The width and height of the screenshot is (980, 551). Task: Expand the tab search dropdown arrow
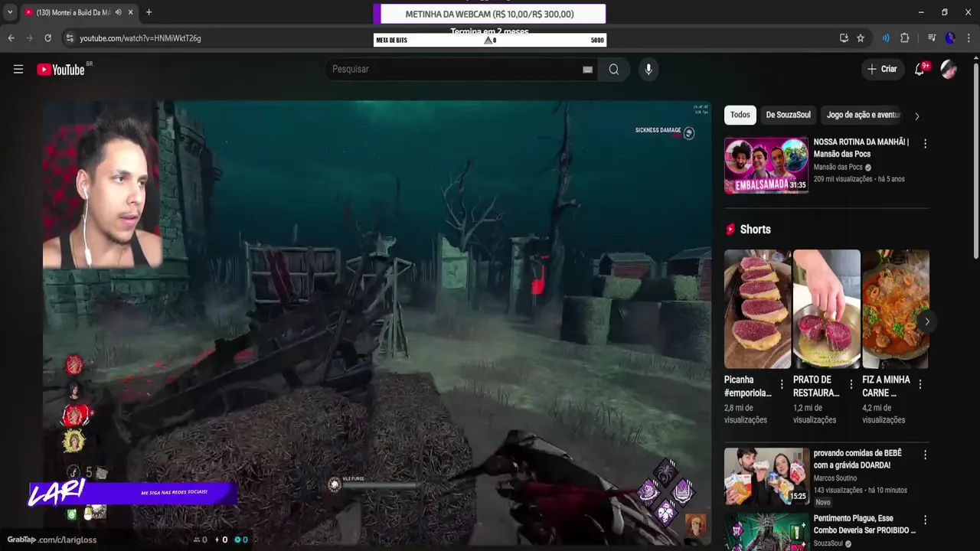point(10,12)
